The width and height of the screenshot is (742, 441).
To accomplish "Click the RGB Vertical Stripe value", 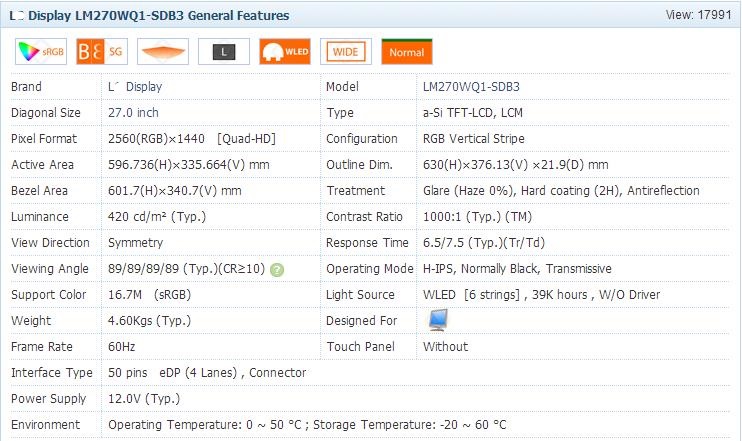I will [x=474, y=139].
